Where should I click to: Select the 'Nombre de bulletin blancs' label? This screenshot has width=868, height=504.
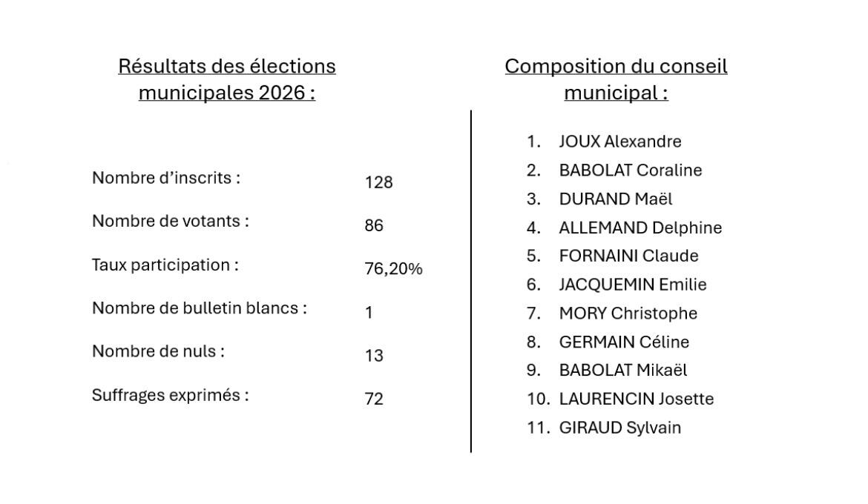point(199,308)
